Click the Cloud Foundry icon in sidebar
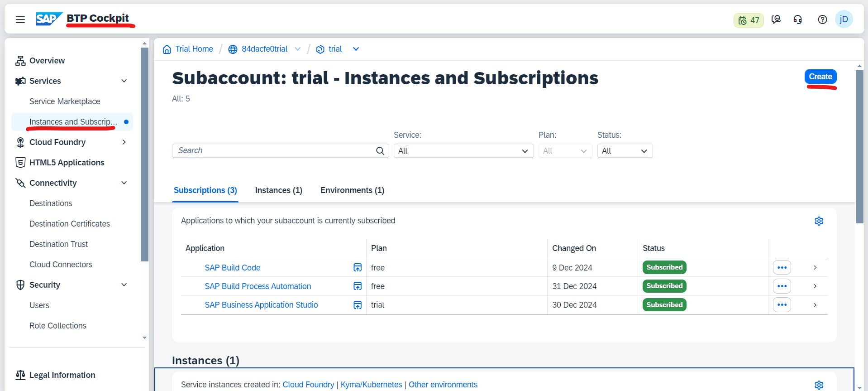 pos(20,142)
